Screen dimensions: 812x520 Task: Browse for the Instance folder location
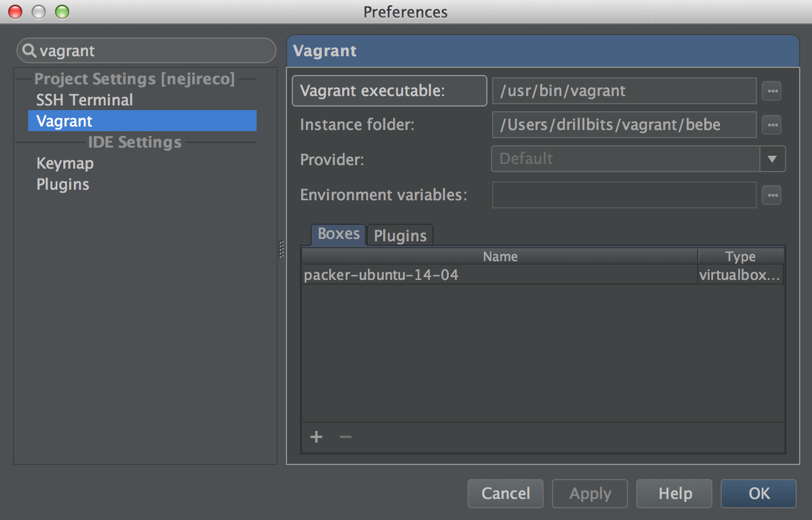[772, 125]
